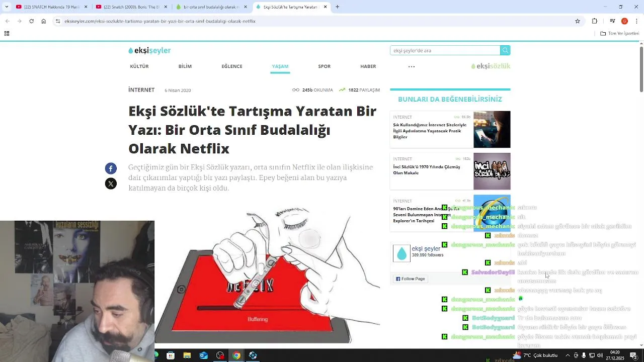Open the Chrome profile avatar
644x362 pixels.
pos(624,21)
